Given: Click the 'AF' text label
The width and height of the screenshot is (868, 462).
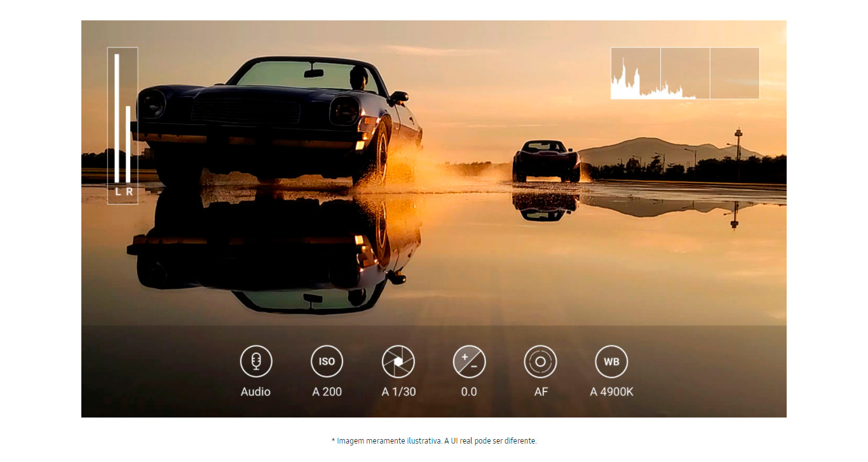Looking at the screenshot, I should (x=541, y=391).
